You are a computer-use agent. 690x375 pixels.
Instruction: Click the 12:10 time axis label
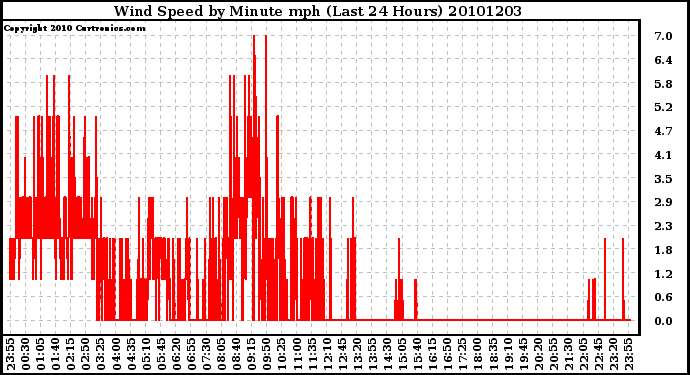327,355
